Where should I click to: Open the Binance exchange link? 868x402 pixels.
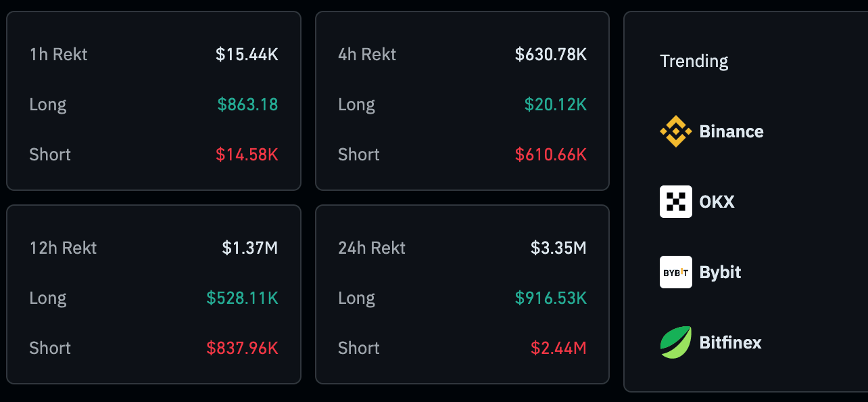point(731,131)
